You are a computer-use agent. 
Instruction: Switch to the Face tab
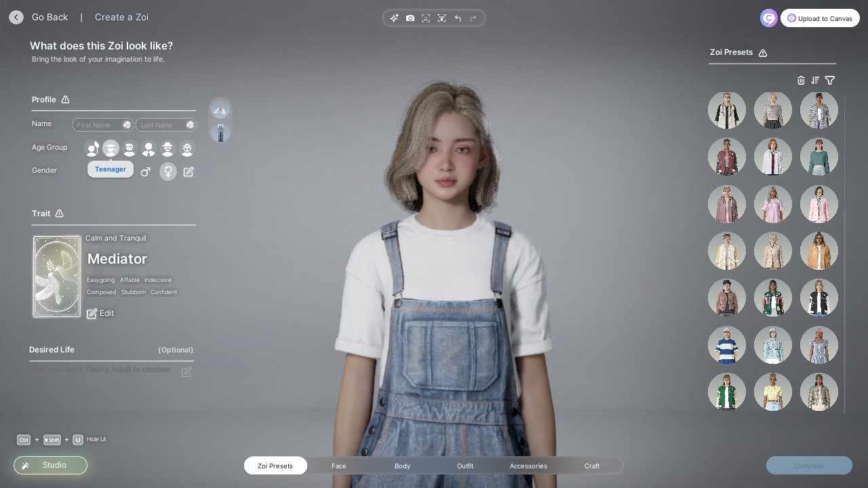[x=338, y=466]
